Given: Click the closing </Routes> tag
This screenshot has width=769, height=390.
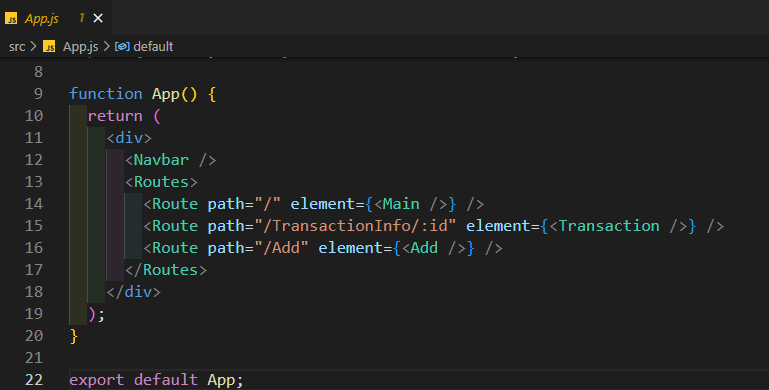Looking at the screenshot, I should pos(166,270).
